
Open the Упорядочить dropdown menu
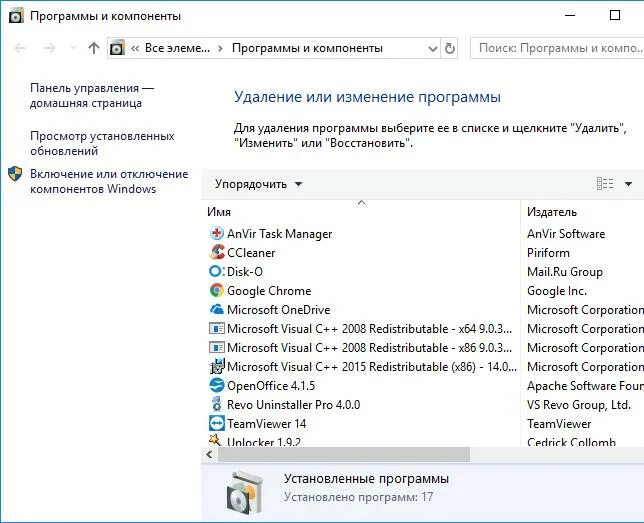[258, 184]
